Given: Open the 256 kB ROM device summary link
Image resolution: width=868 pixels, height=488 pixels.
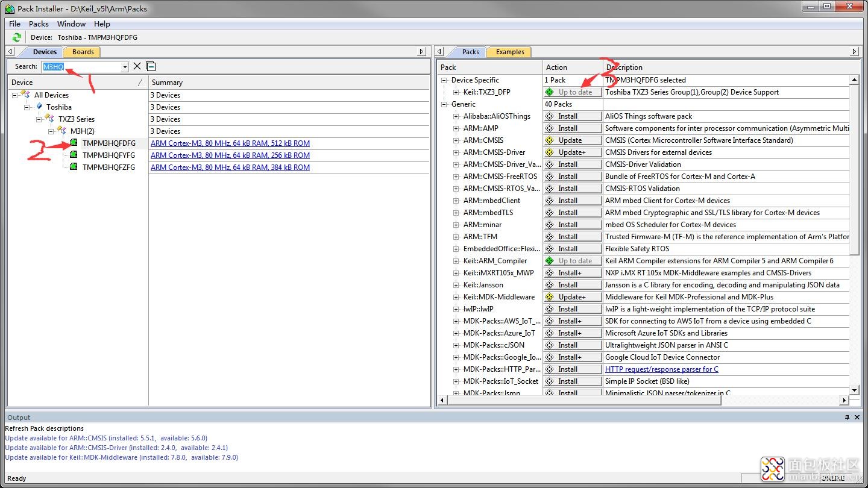Looking at the screenshot, I should click(x=230, y=155).
